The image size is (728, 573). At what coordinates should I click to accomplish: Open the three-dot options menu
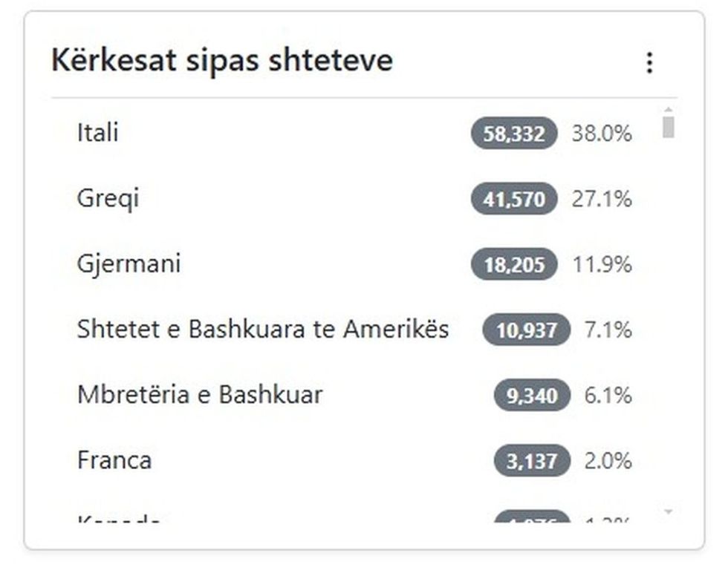click(x=649, y=63)
